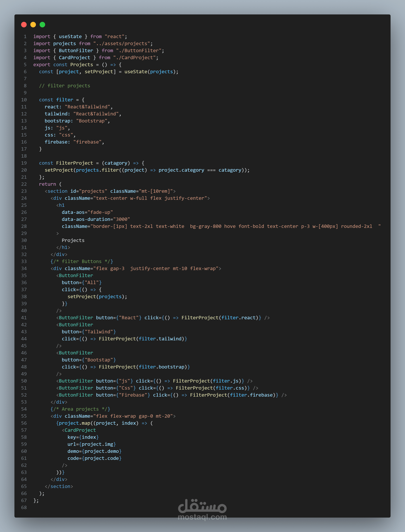Click the green maximize dot
The width and height of the screenshot is (405, 532).
point(42,25)
